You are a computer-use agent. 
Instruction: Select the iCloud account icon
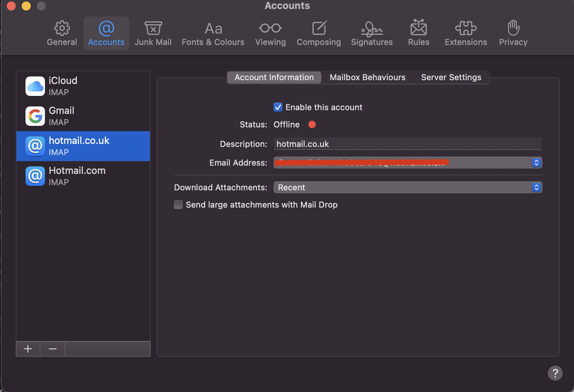[35, 86]
